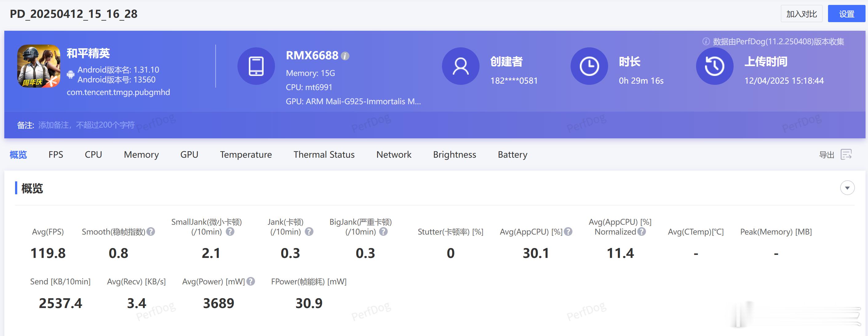Select the 概览 tab
The height and width of the screenshot is (336, 868).
click(x=18, y=155)
